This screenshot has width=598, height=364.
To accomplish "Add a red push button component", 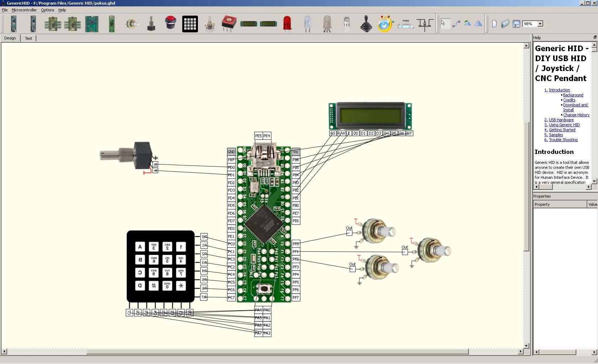I will click(x=171, y=24).
